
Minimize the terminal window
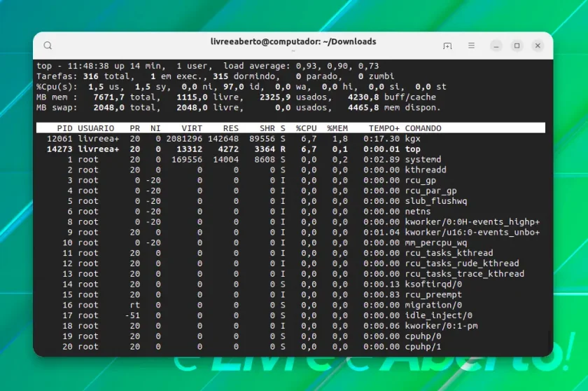pyautogui.click(x=496, y=46)
